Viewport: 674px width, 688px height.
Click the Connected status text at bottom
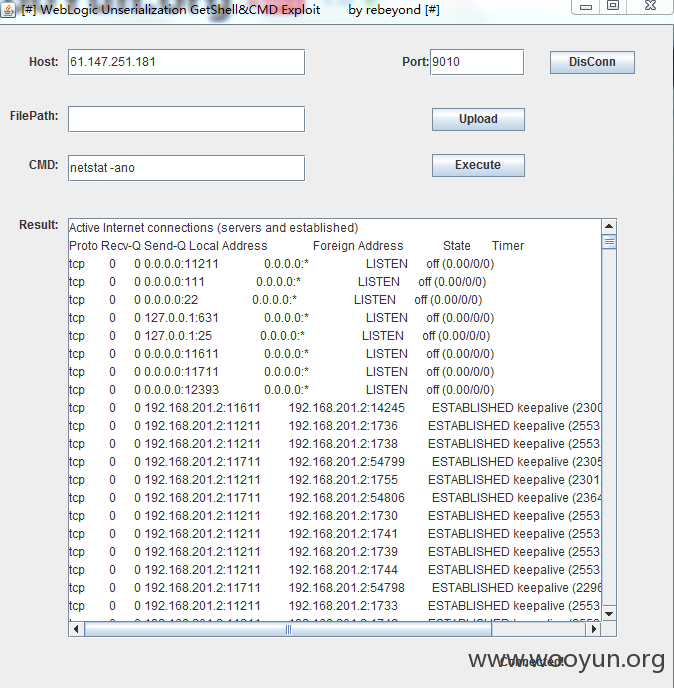(x=531, y=661)
